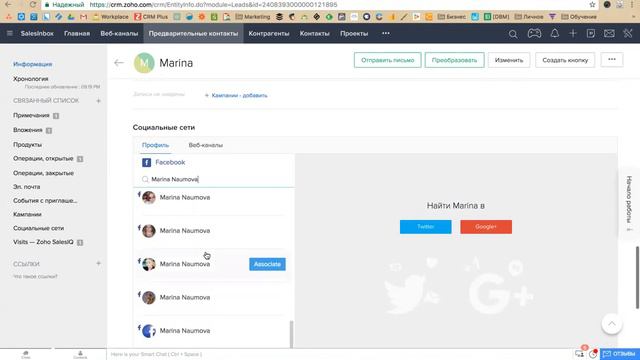Image resolution: width=640 pixels, height=360 pixels.
Task: Add a link using the plus next to ССЫЛКИ
Action: pyautogui.click(x=98, y=264)
